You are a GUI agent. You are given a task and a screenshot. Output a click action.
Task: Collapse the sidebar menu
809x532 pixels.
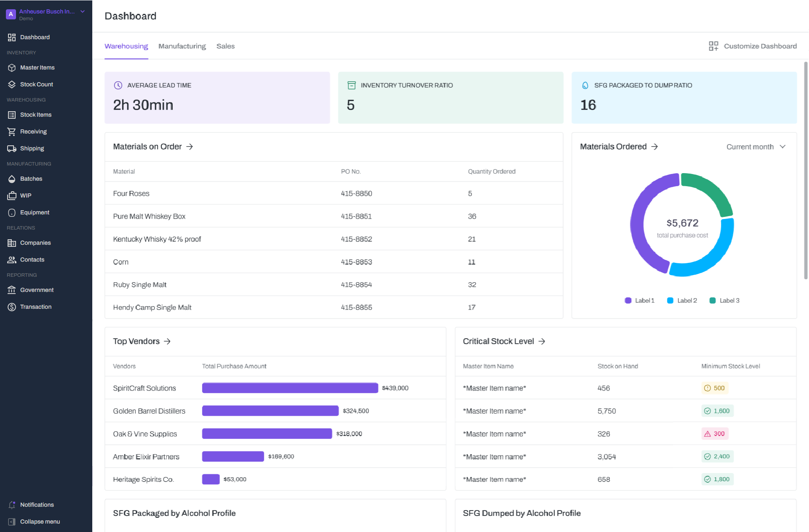[40, 521]
